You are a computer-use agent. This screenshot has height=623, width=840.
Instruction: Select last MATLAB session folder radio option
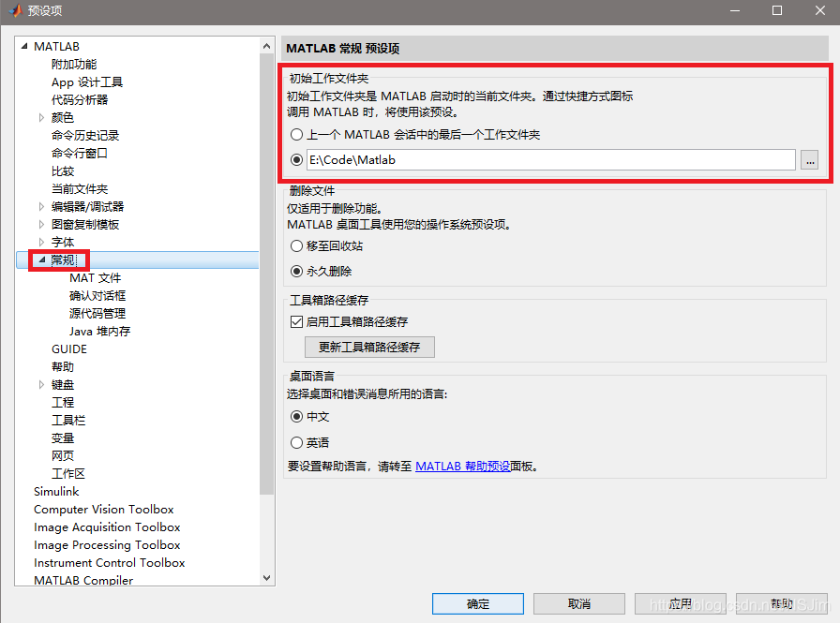pyautogui.click(x=297, y=134)
